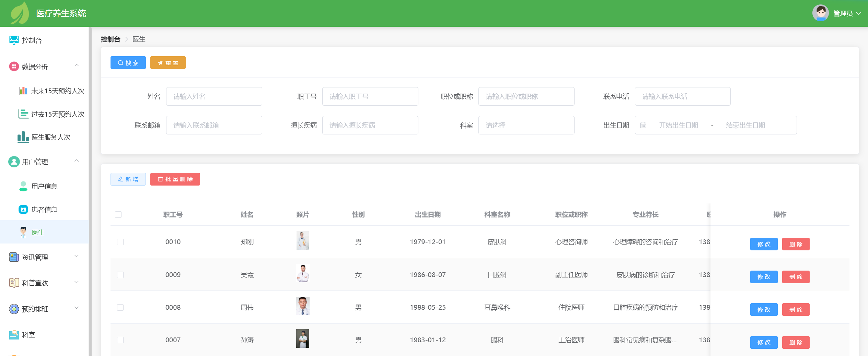Click the 开始出生日期 date field
The height and width of the screenshot is (356, 868).
click(679, 125)
